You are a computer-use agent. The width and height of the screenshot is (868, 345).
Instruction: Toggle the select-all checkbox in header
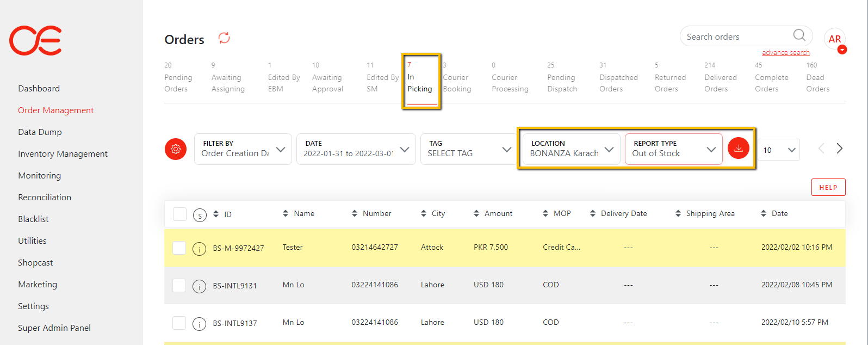click(179, 214)
